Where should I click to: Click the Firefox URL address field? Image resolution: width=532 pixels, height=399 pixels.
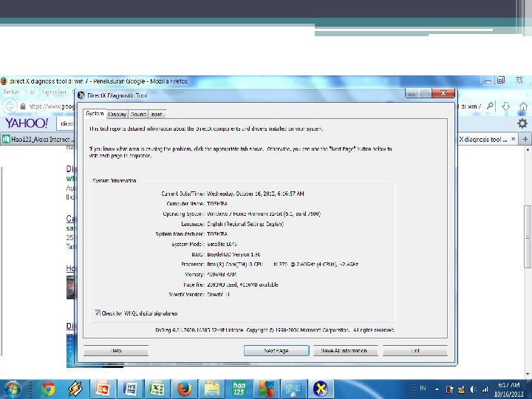tap(51, 106)
